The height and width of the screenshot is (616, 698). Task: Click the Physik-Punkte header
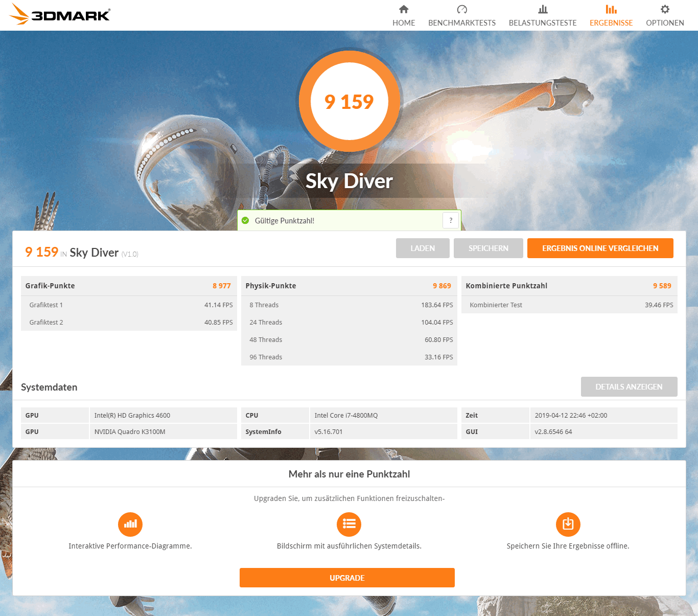point(349,286)
